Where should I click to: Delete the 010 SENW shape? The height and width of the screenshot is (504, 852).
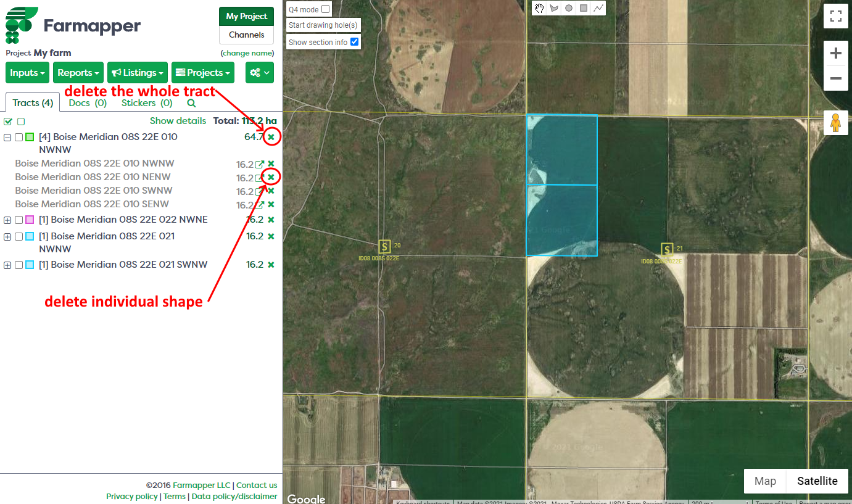click(x=271, y=204)
